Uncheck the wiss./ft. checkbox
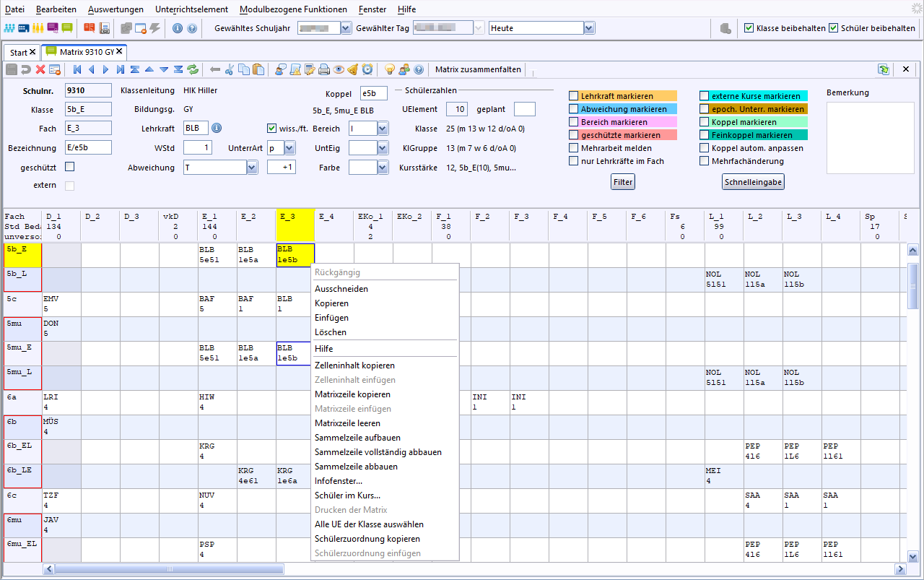This screenshot has width=924, height=580. (272, 128)
